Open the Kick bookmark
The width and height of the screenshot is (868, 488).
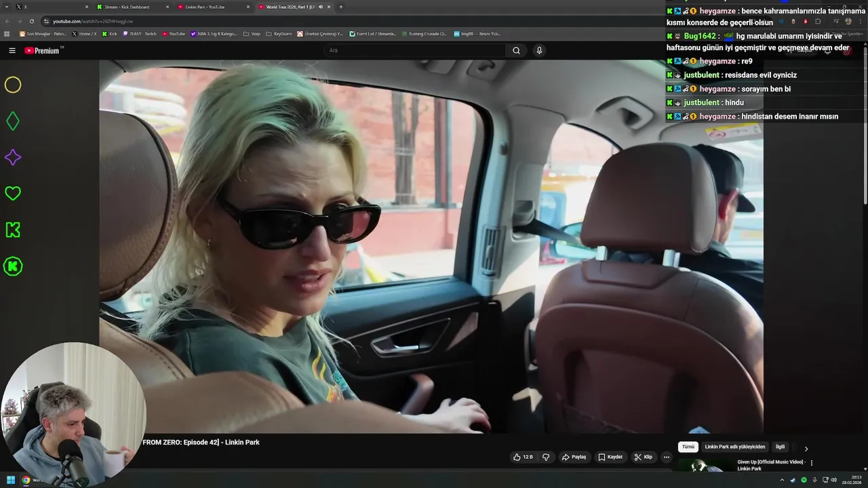click(110, 34)
